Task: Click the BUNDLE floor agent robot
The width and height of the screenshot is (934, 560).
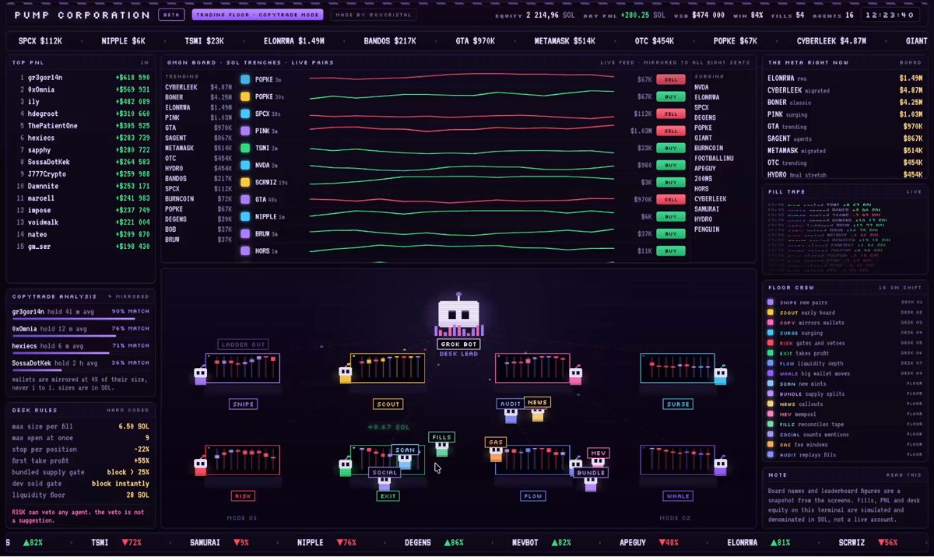Action: point(591,485)
